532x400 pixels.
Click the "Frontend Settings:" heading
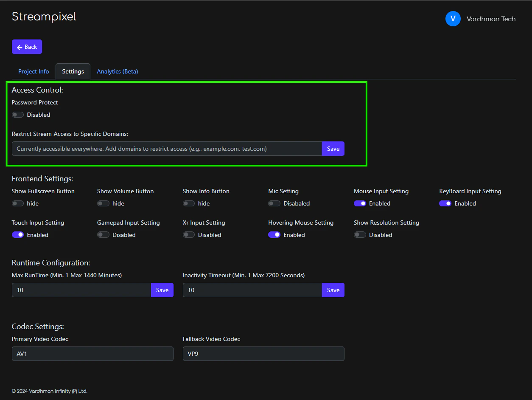[42, 179]
